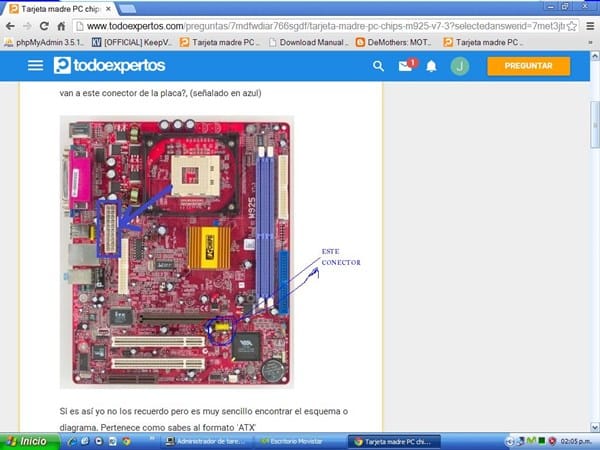Bookmark this page with star icon
Viewport: 600px width, 450px height.
572,26
